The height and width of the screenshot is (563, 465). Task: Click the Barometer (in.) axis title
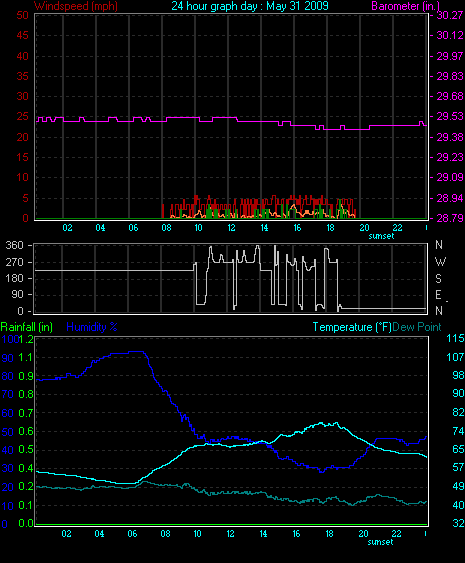click(405, 6)
